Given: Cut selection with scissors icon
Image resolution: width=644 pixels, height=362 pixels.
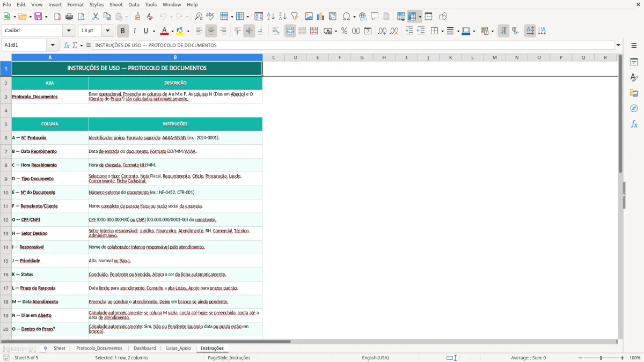Looking at the screenshot, I should [96, 17].
